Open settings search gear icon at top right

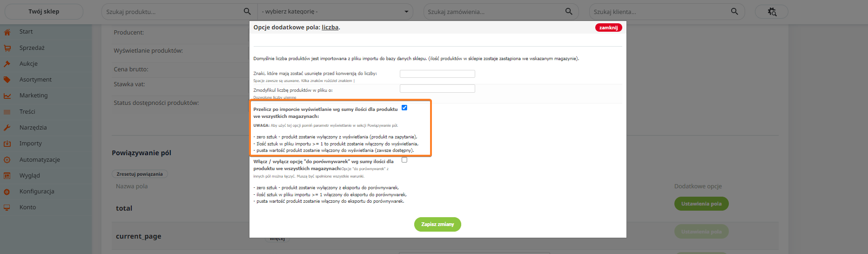(x=772, y=12)
